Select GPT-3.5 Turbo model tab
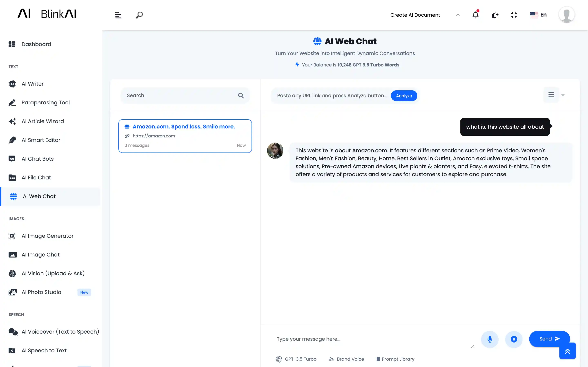The image size is (588, 367). (296, 359)
